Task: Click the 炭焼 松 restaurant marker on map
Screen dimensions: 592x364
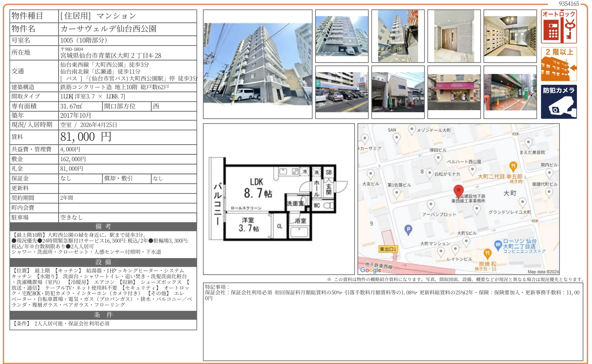Action: 487,254
